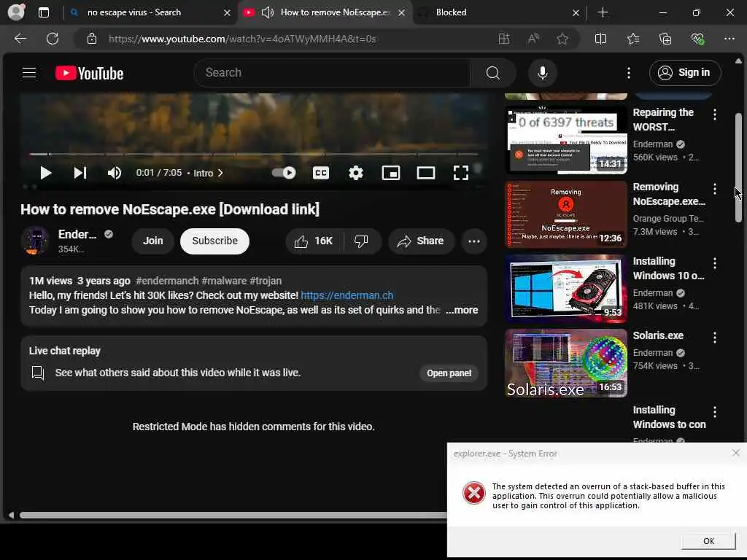Open options for 'Installing Windows to con' video
This screenshot has height=560, width=747.
click(715, 411)
